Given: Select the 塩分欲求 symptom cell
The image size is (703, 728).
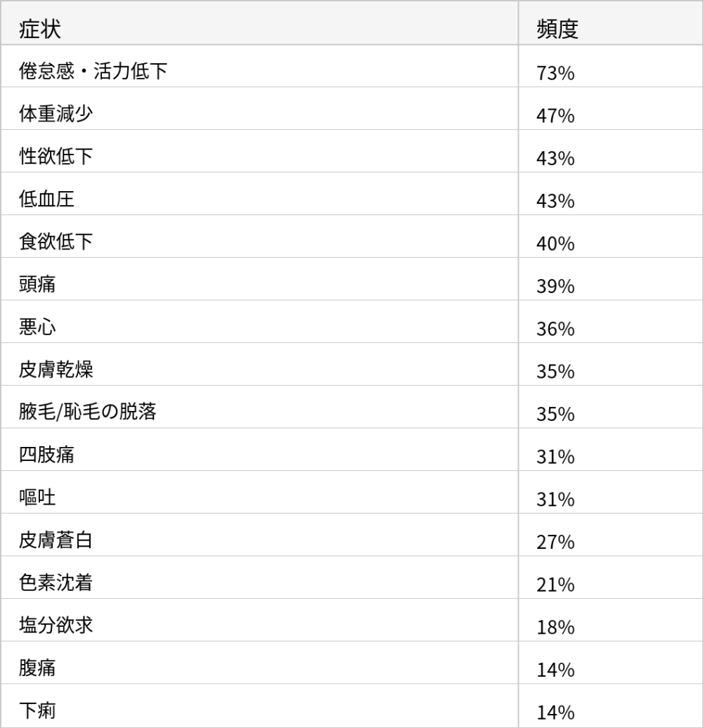Looking at the screenshot, I should point(56,625).
